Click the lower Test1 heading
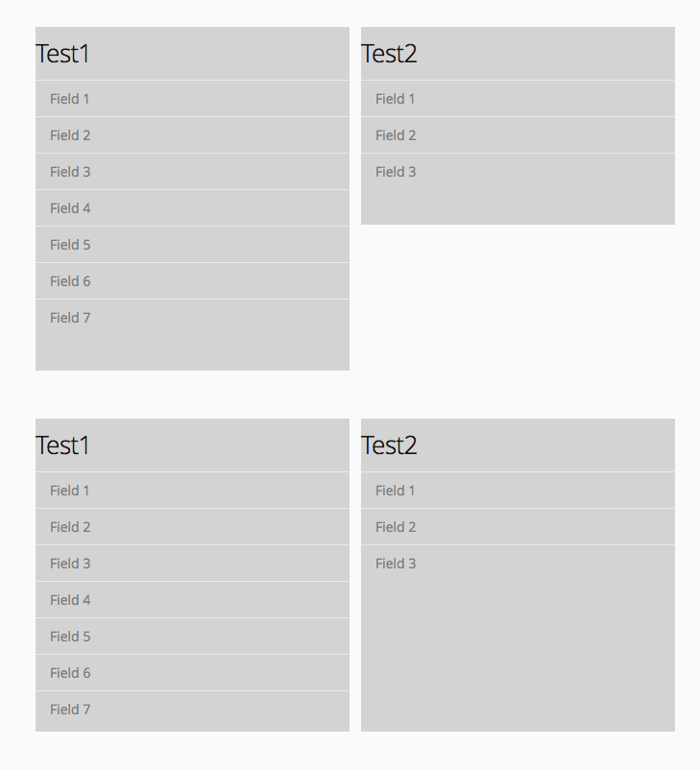This screenshot has width=700, height=770. coord(63,445)
